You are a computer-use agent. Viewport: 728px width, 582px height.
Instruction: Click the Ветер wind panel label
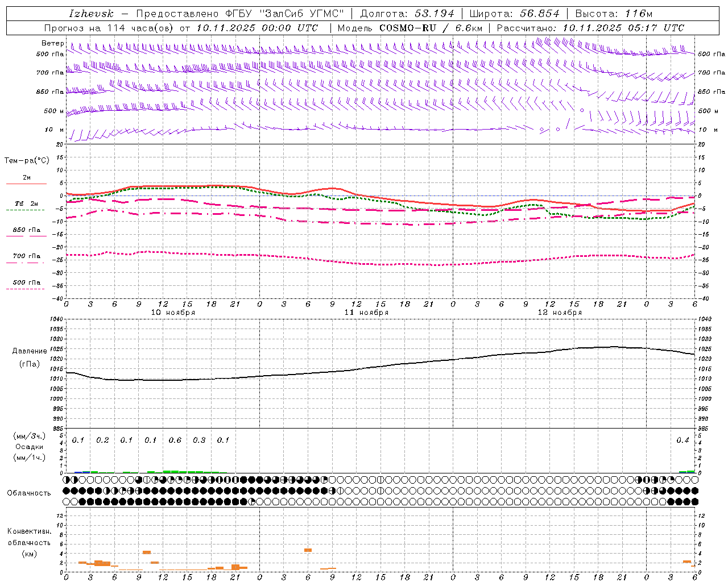(52, 43)
